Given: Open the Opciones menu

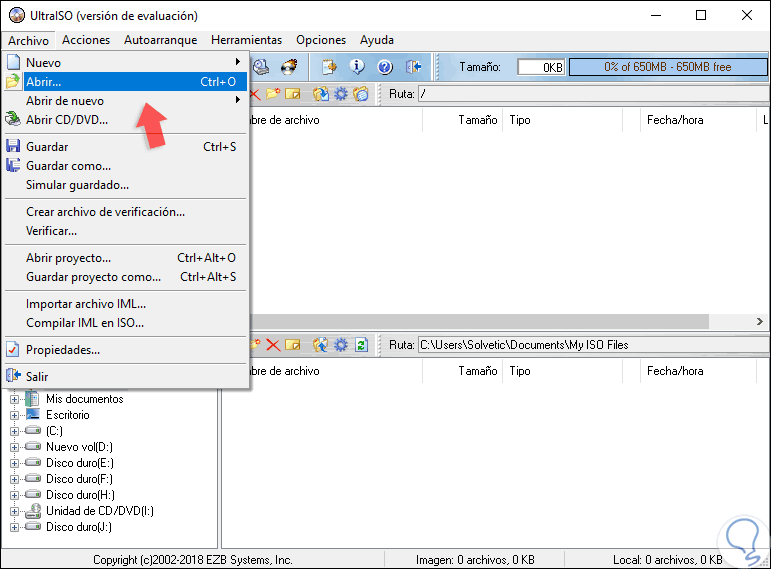Looking at the screenshot, I should point(321,40).
